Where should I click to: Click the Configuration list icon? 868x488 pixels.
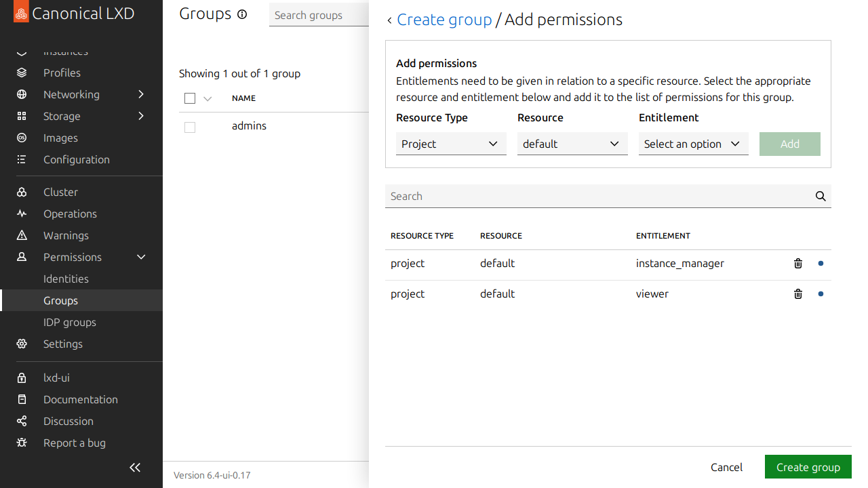(22, 159)
